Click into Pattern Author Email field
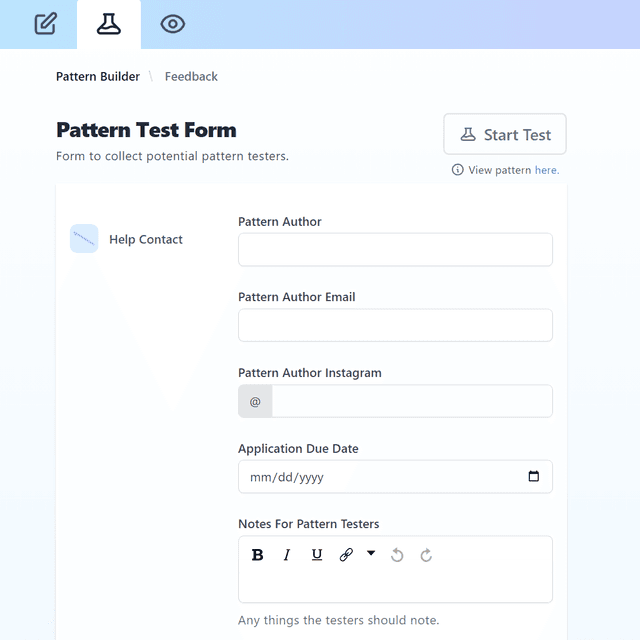Screen dimensions: 640x640 pos(395,325)
